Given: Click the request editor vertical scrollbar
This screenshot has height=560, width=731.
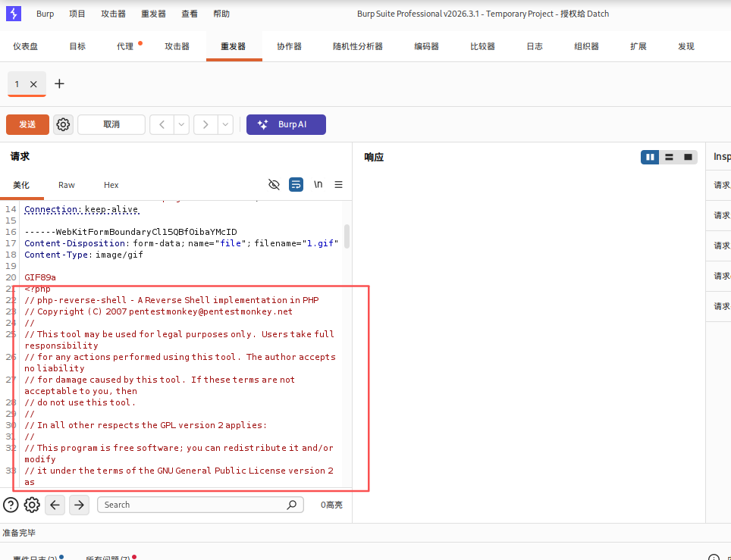Looking at the screenshot, I should [347, 236].
